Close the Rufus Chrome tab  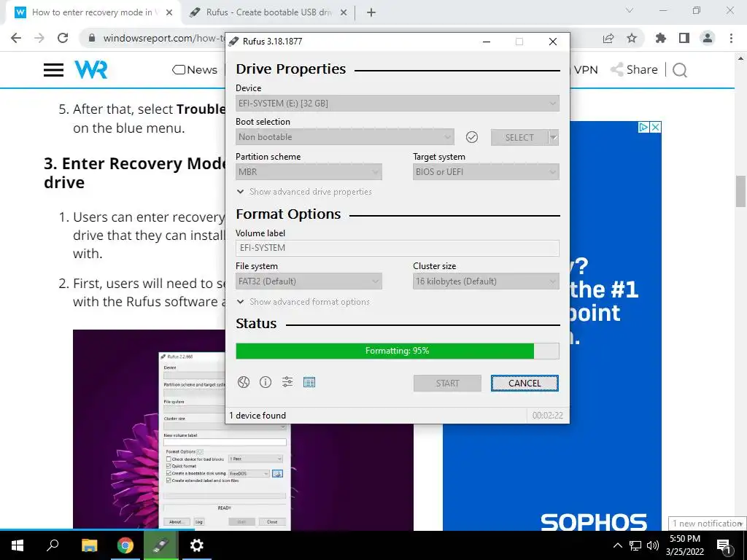point(344,13)
